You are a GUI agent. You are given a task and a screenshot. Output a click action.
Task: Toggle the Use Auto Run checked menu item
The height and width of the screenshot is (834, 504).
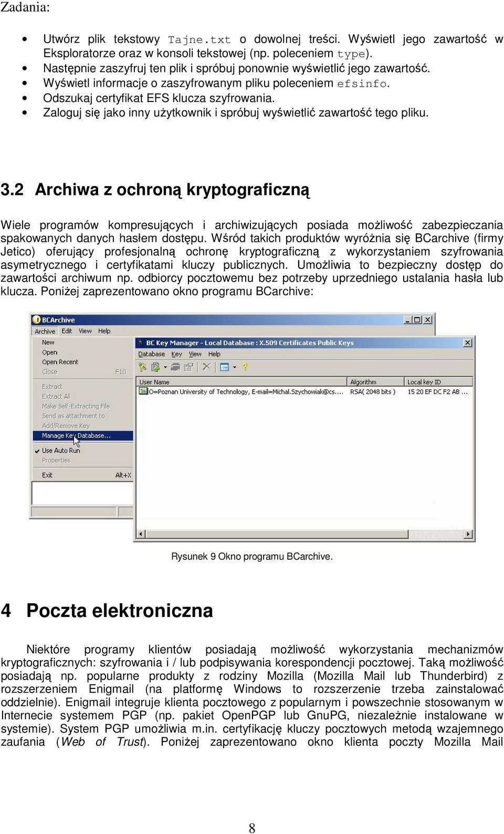pos(83,450)
